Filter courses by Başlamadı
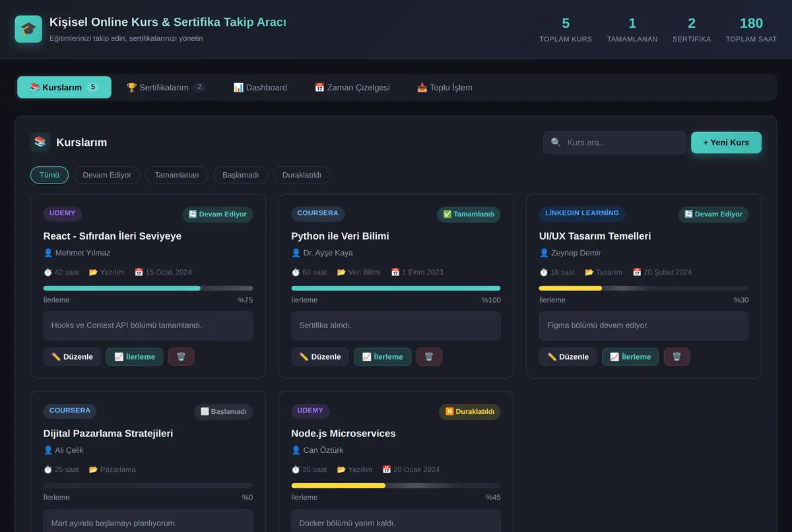The image size is (792, 532). pos(241,175)
